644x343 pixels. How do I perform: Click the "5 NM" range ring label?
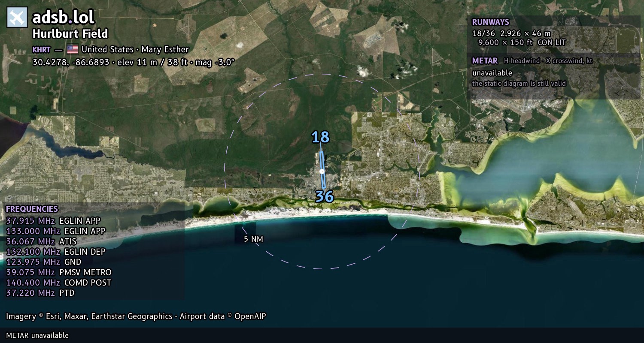[x=253, y=239]
